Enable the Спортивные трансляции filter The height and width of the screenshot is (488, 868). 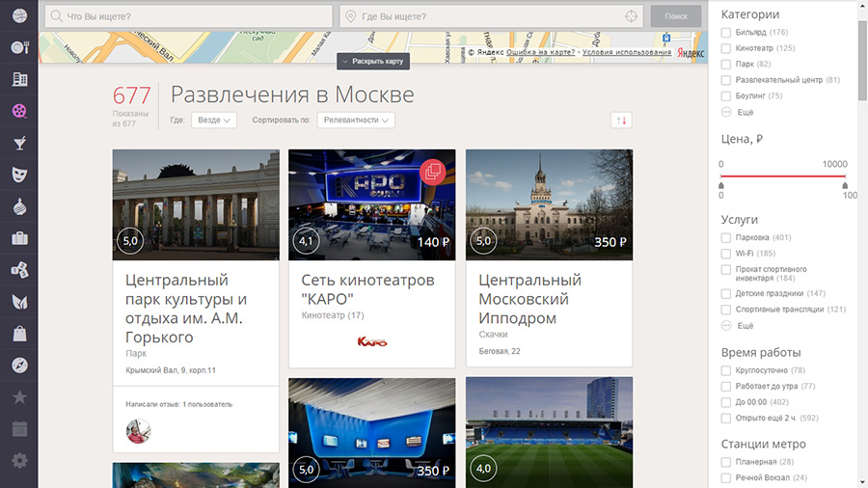point(725,310)
